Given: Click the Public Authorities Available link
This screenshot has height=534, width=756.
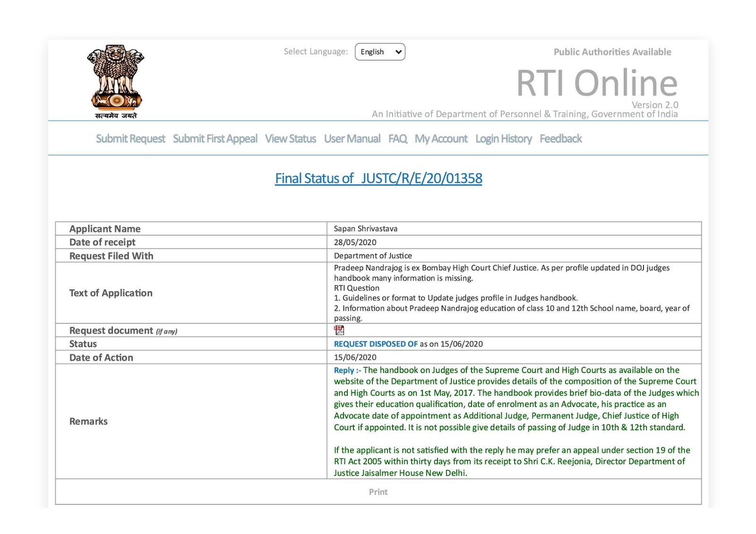Looking at the screenshot, I should (x=612, y=52).
